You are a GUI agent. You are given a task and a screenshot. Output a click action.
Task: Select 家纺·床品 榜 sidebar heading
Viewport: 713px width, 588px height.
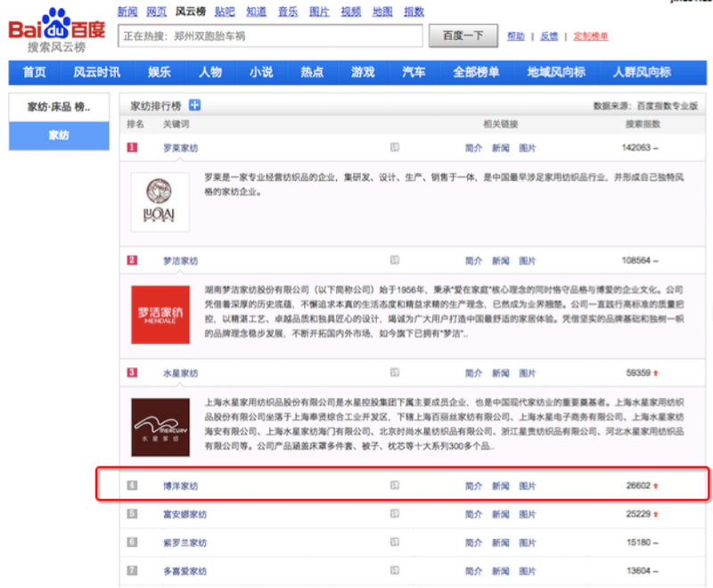point(59,107)
